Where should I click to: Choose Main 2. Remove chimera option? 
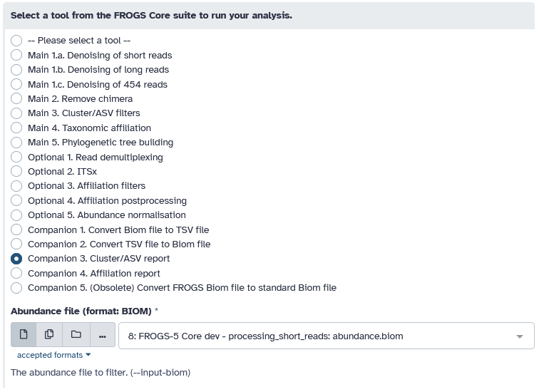[x=16, y=98]
